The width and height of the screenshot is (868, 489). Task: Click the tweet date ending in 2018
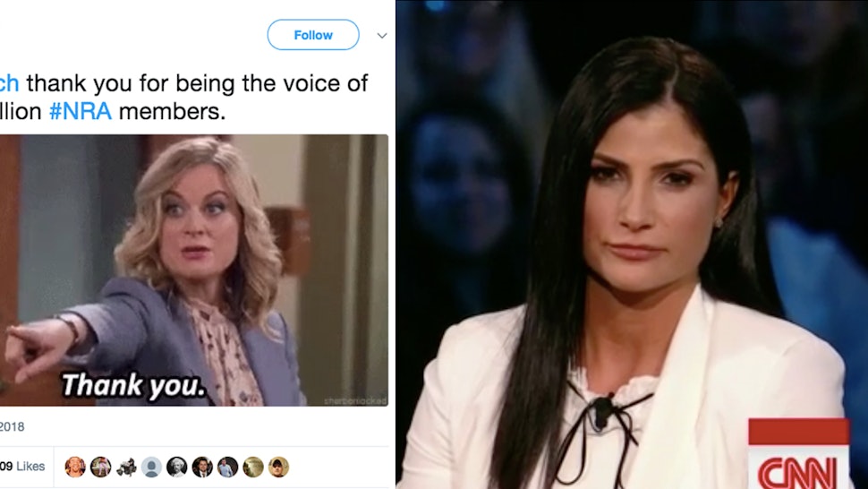13,427
